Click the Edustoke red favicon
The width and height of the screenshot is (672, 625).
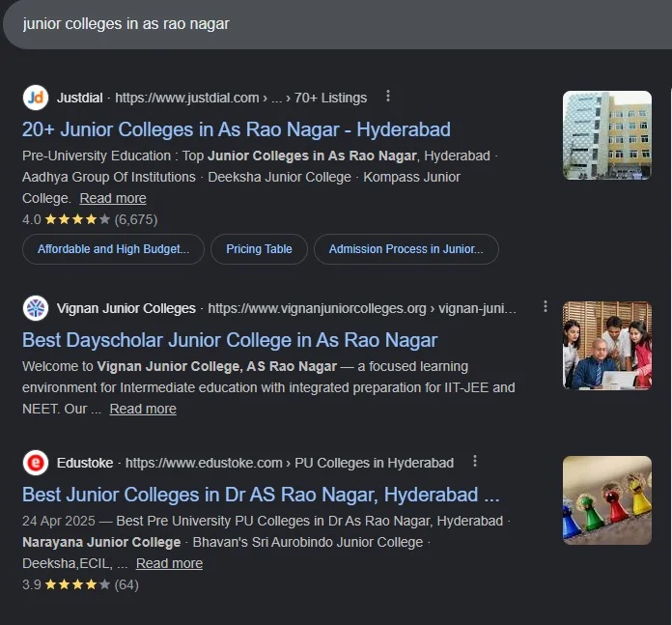point(36,463)
